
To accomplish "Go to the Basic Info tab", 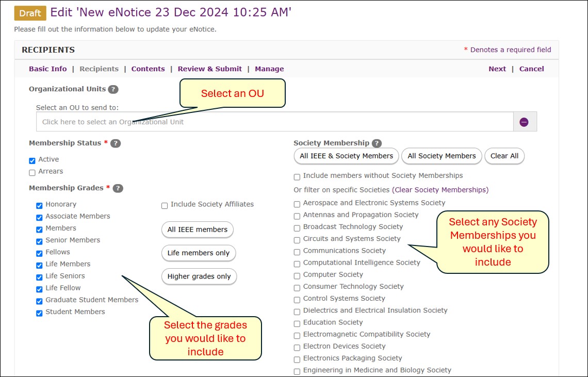I will coord(47,69).
